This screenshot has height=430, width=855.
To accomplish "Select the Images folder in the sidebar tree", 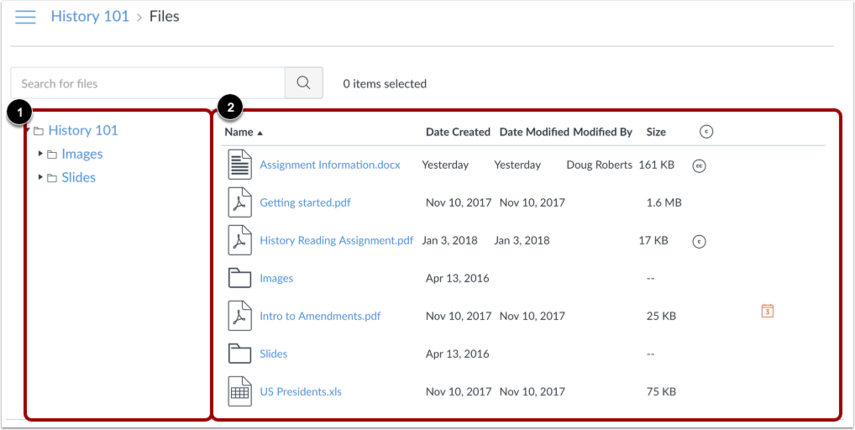I will 82,154.
